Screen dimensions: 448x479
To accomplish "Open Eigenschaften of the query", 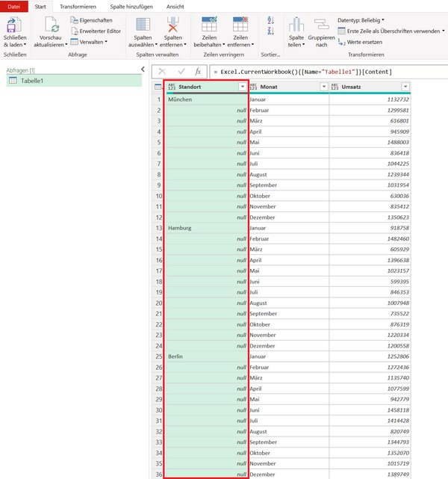I will click(x=91, y=20).
